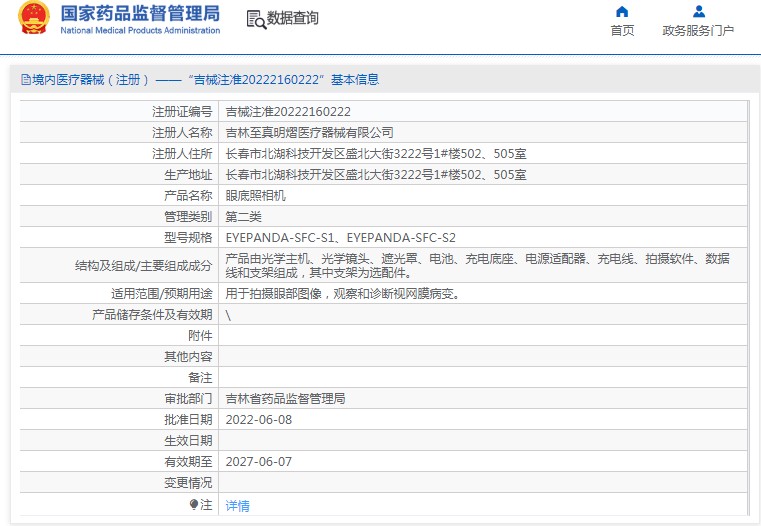Click the 型号规格 row label

(188, 238)
